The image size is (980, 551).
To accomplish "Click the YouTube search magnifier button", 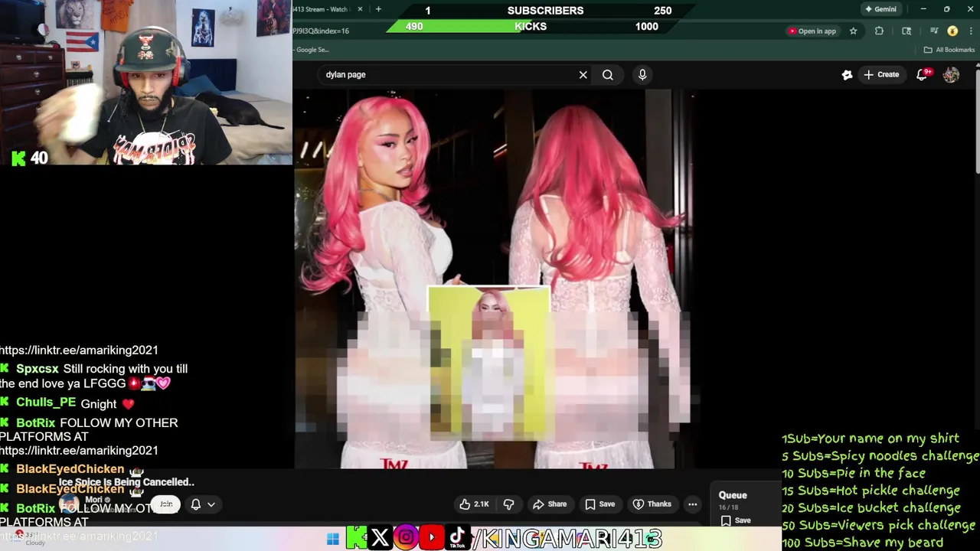I will tap(608, 75).
